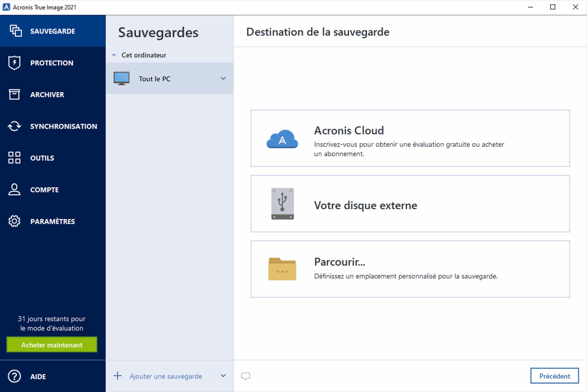This screenshot has width=587, height=392.
Task: Click the Compte person icon
Action: [x=14, y=190]
